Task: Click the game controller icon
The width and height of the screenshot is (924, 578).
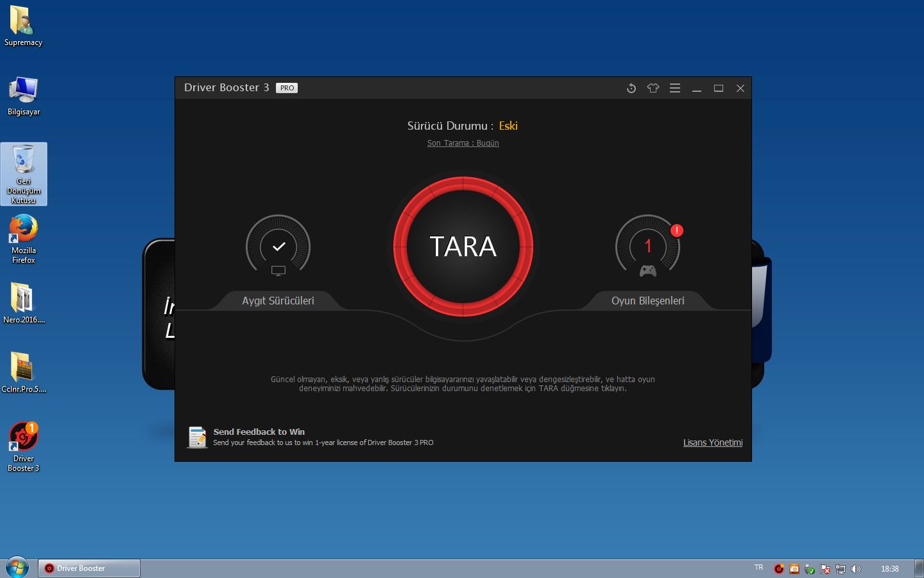Action: [648, 271]
